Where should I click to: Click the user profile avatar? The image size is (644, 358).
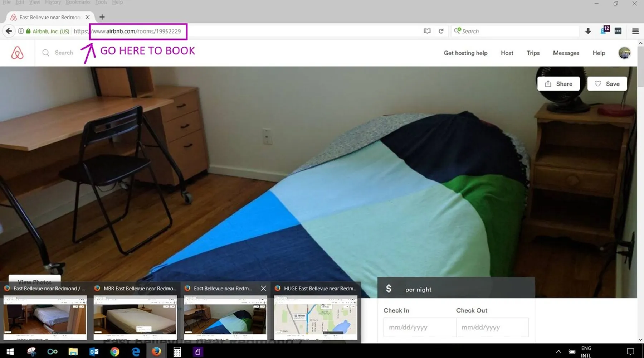(624, 53)
